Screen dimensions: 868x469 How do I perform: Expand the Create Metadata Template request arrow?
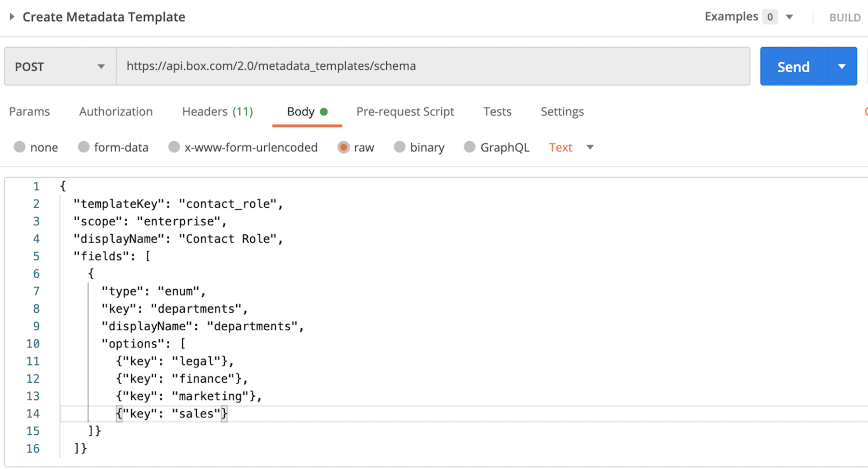pos(12,17)
